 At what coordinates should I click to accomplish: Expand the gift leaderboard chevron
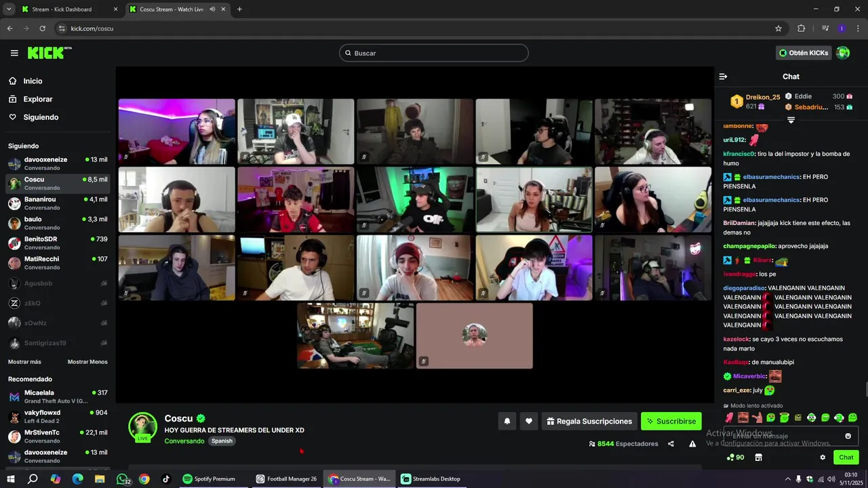(791, 120)
